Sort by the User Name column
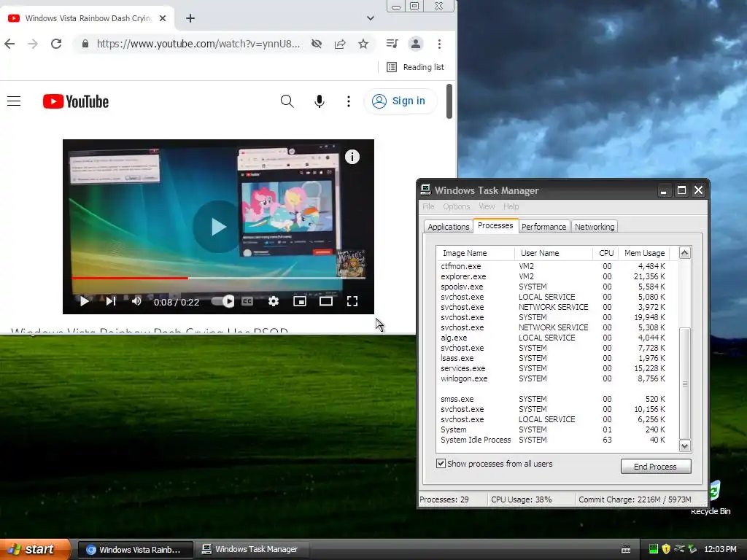This screenshot has height=560, width=747. tap(553, 253)
